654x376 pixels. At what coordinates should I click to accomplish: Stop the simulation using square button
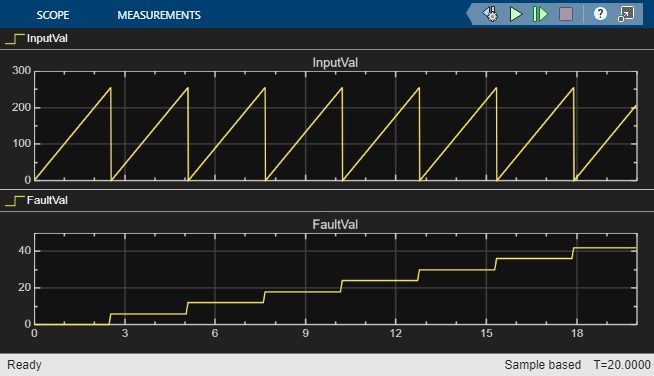click(x=566, y=14)
